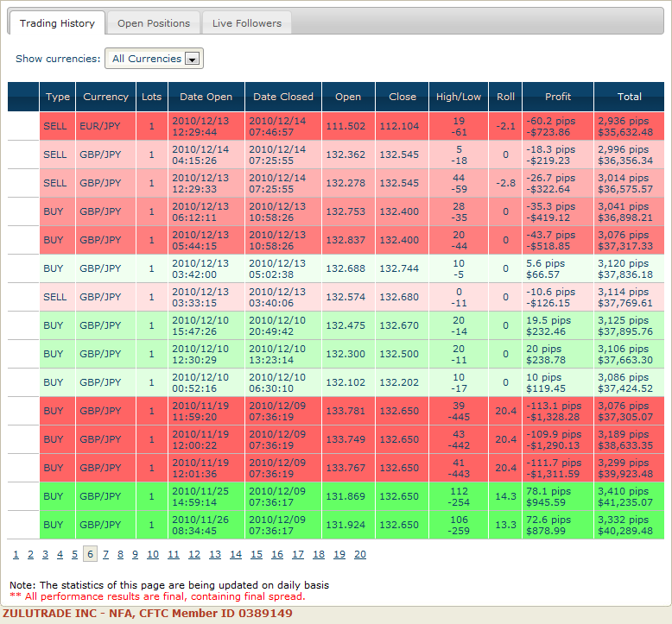Click profit cell 5.6 pips $66.57
Screen dimensions: 672x624
558,269
